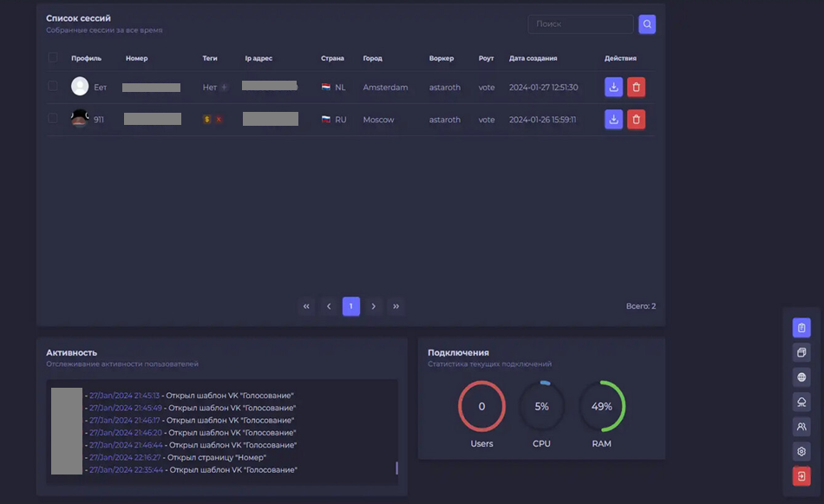The width and height of the screenshot is (824, 504).
Task: Click the Дата создания column header
Action: pos(533,58)
